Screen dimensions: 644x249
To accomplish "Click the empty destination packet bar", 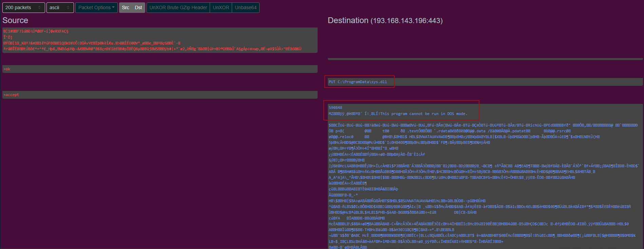I will pos(485,59).
